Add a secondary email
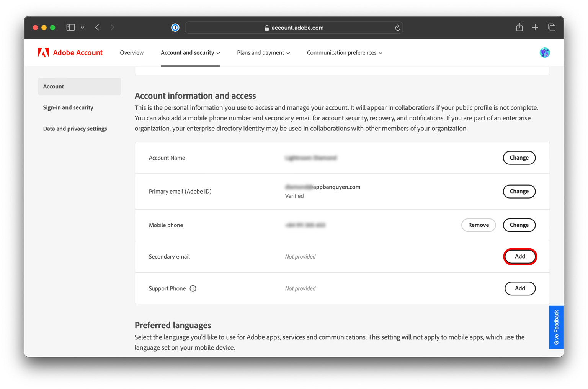Screen dimensions: 588x389 (519, 256)
